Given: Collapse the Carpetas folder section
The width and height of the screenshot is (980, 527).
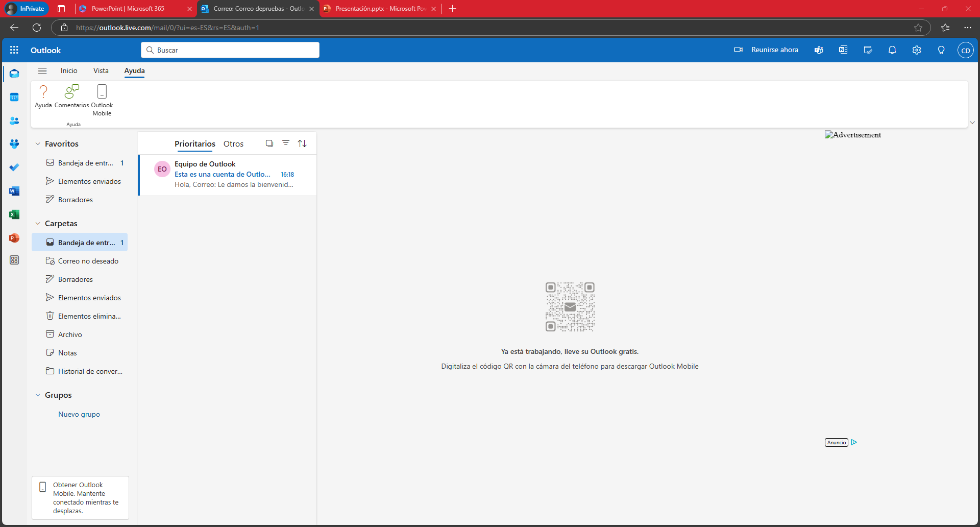Looking at the screenshot, I should [38, 224].
